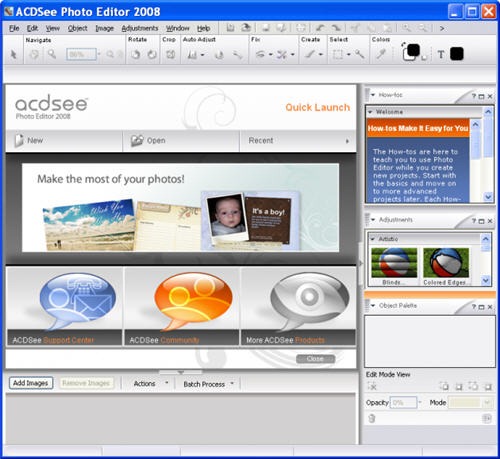Choose the Create brush tool
Image resolution: width=500 pixels, height=459 pixels.
tap(310, 54)
